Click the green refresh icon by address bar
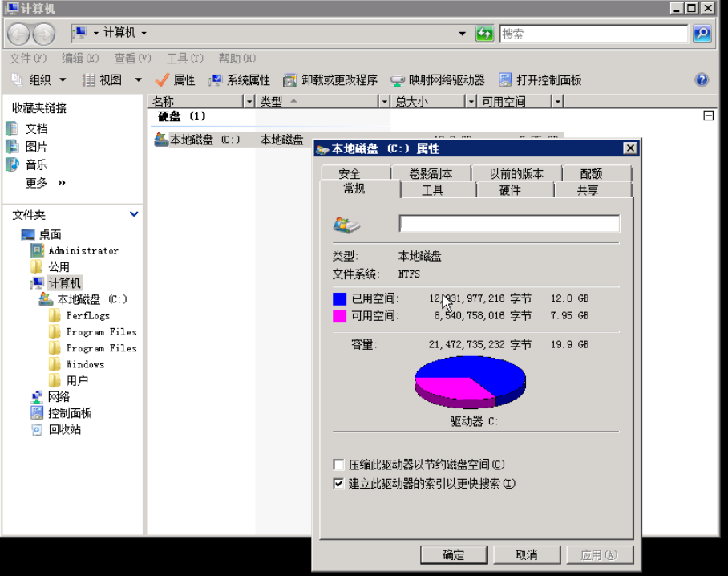728x576 pixels. pos(484,34)
